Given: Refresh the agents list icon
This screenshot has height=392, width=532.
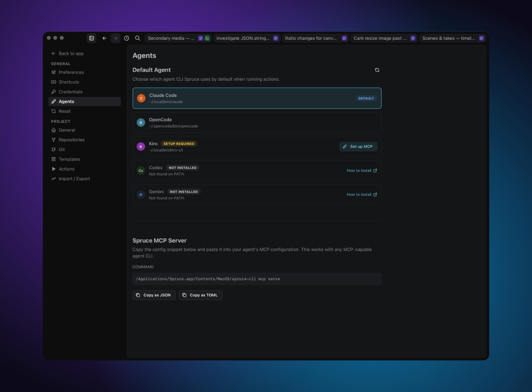Looking at the screenshot, I should click(377, 70).
